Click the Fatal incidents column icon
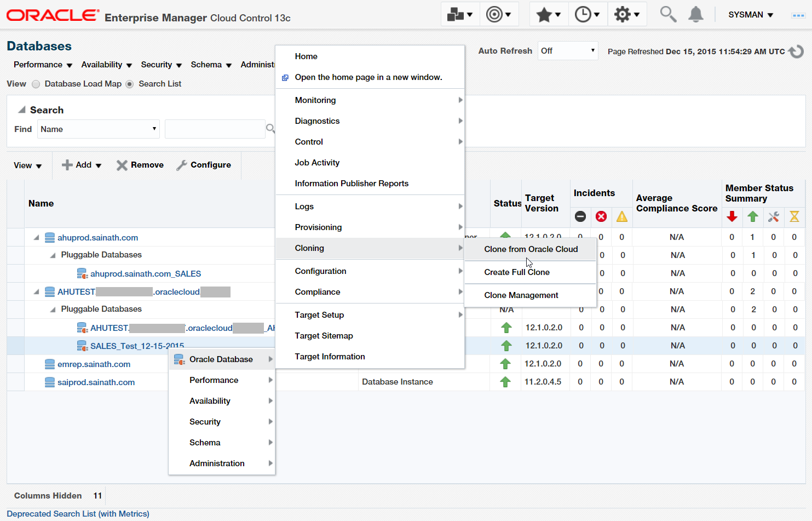 click(x=580, y=216)
